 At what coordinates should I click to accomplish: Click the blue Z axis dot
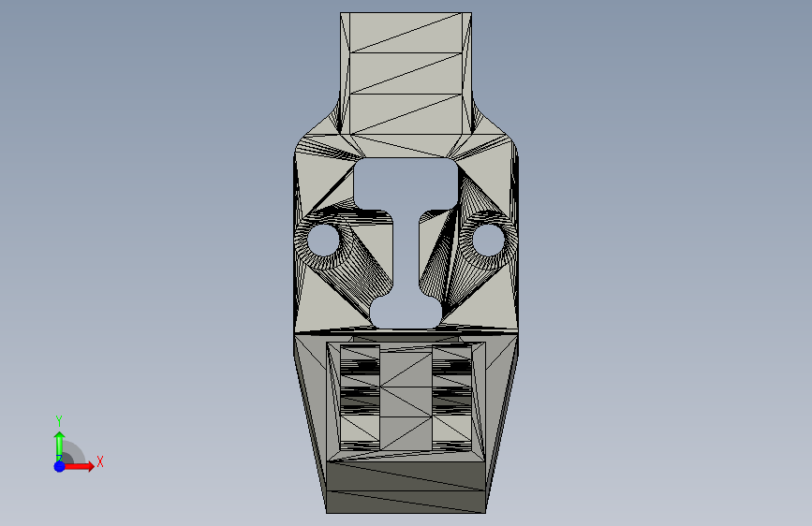tap(60, 466)
